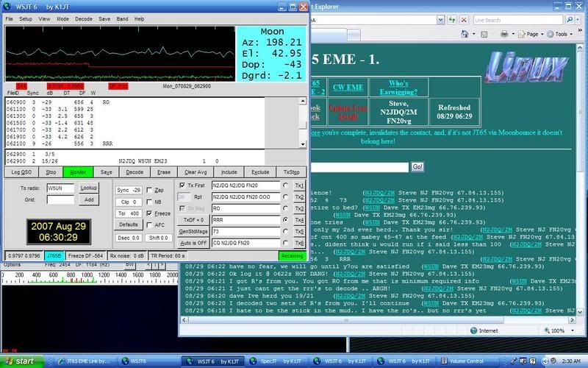Screen dimensions: 588x368
Task: Select radio button for Tx6 CQ message
Action: (286, 243)
